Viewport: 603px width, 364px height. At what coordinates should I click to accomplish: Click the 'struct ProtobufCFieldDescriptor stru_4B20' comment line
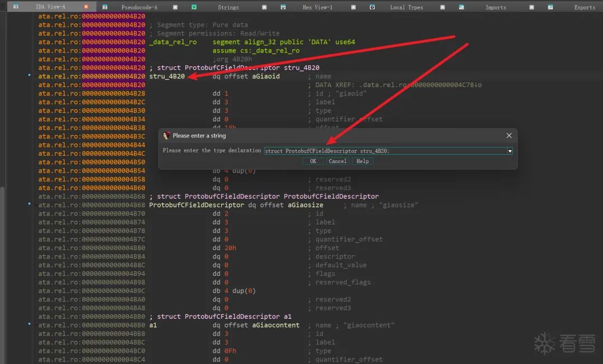point(234,68)
